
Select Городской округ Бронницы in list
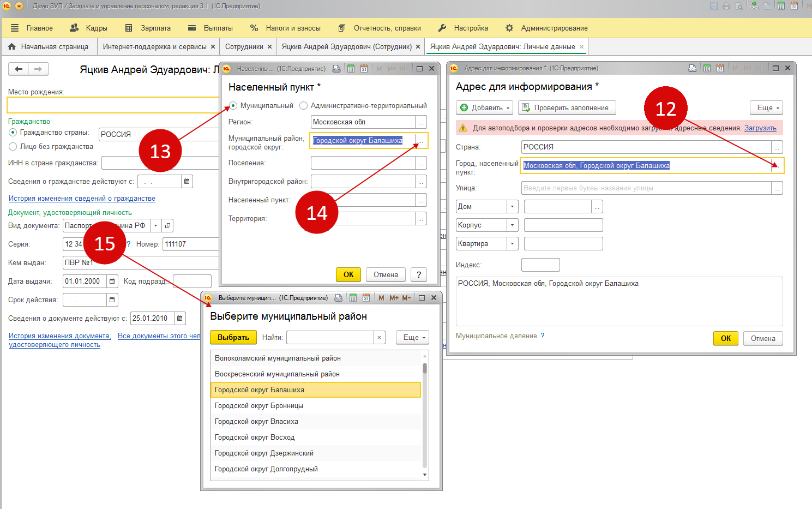(x=259, y=406)
